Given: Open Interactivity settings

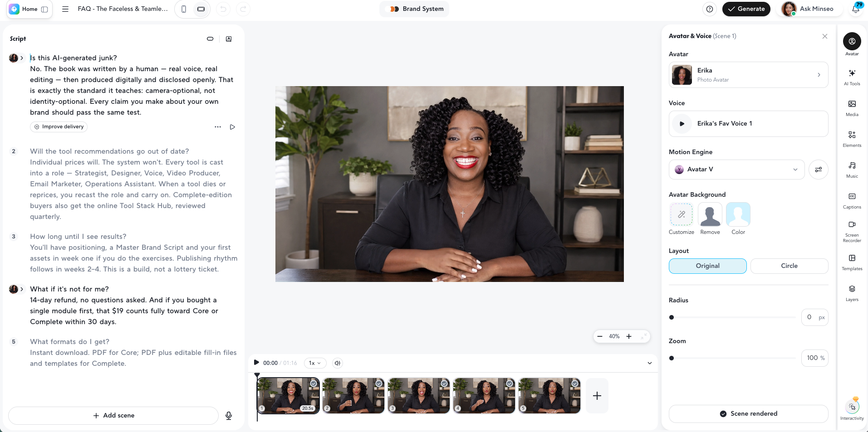Looking at the screenshot, I should (852, 409).
